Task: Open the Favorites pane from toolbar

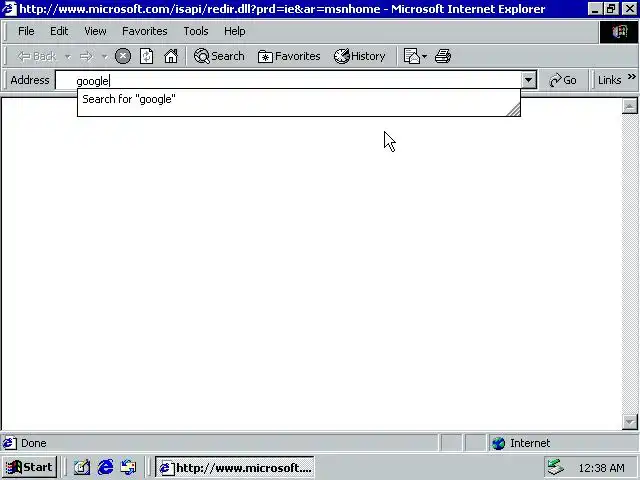Action: click(x=289, y=56)
